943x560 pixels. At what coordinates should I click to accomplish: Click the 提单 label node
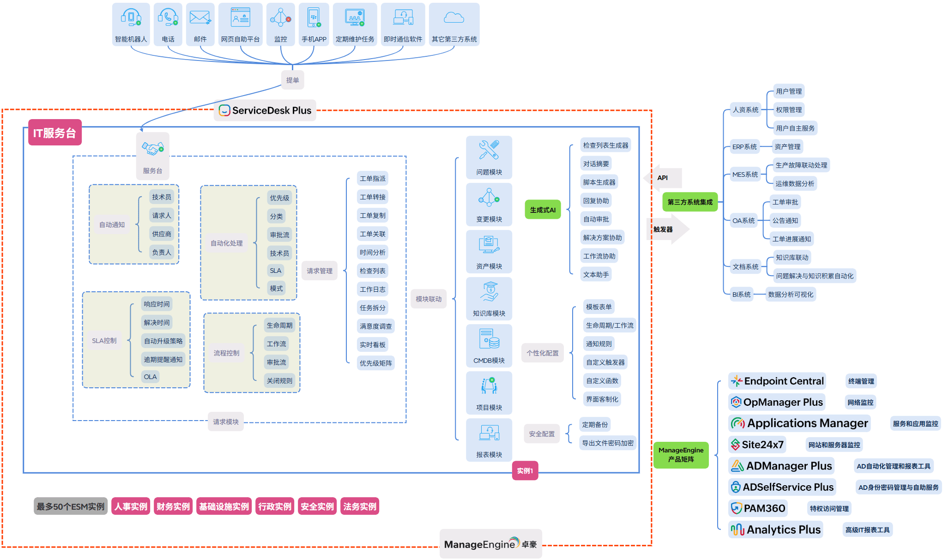tap(292, 80)
